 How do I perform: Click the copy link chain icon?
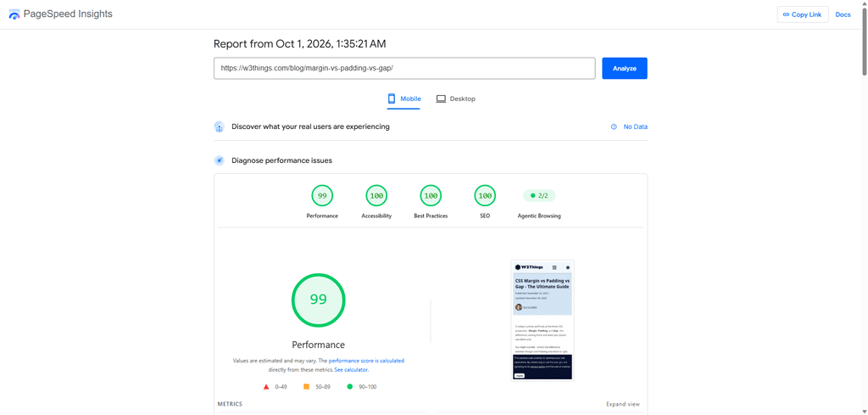[786, 15]
